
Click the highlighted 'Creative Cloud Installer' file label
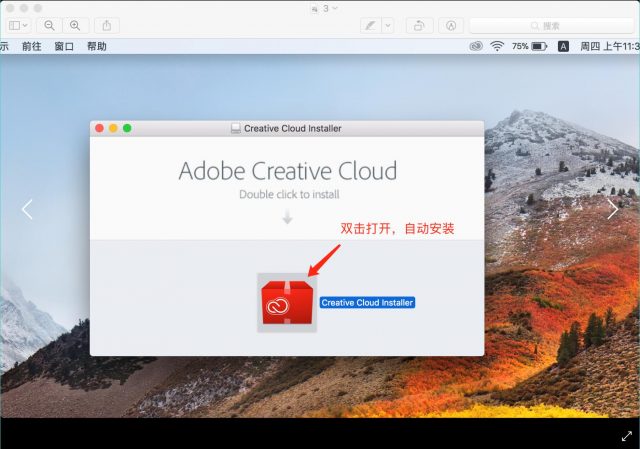coord(367,302)
